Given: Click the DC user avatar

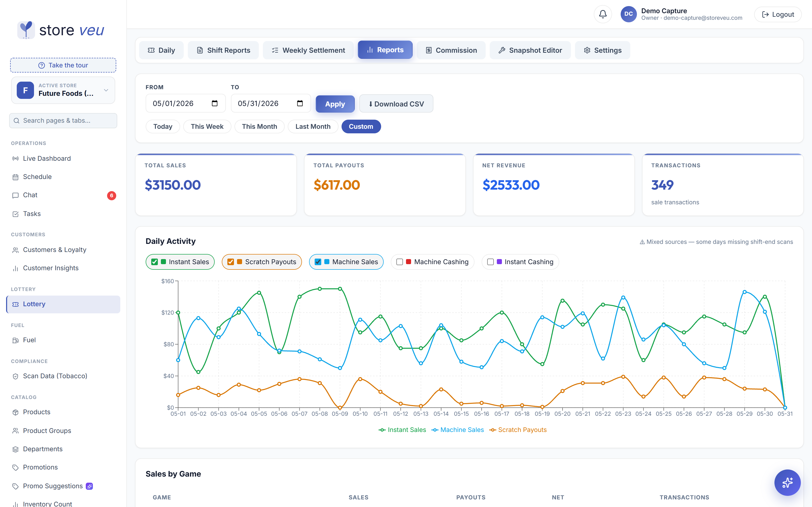Looking at the screenshot, I should point(629,14).
